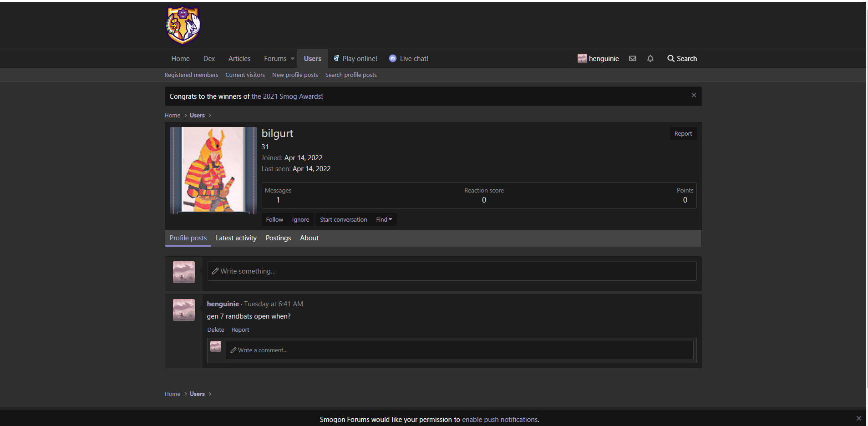Open the 2021 Smog Awards link
This screenshot has height=426, width=868.
286,96
